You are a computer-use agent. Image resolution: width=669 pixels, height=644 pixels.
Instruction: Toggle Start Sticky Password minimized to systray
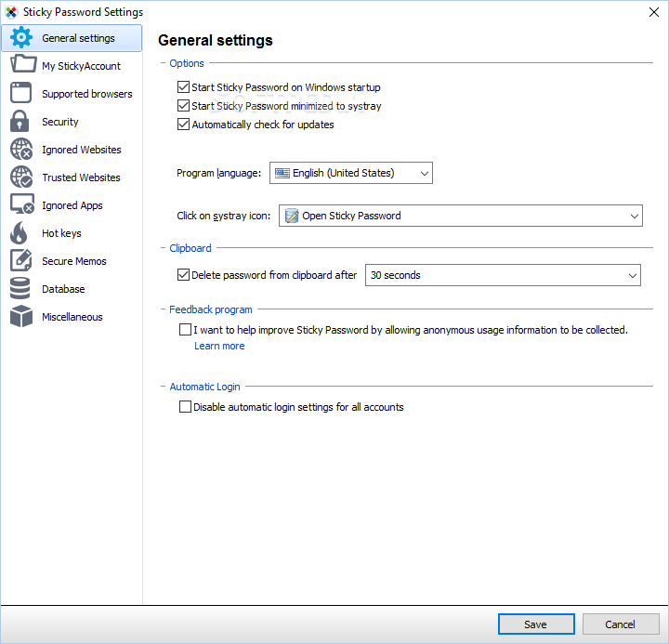183,105
